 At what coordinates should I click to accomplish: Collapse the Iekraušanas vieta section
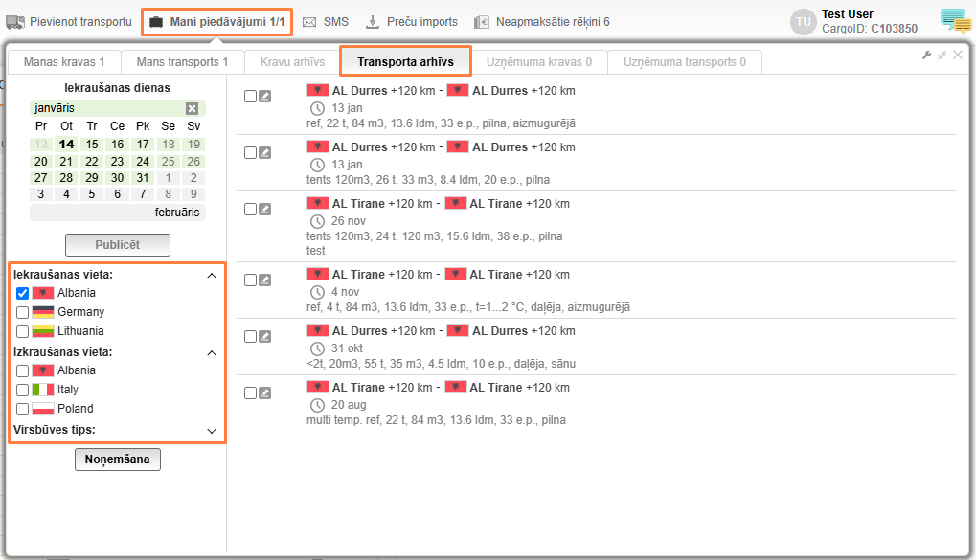212,275
